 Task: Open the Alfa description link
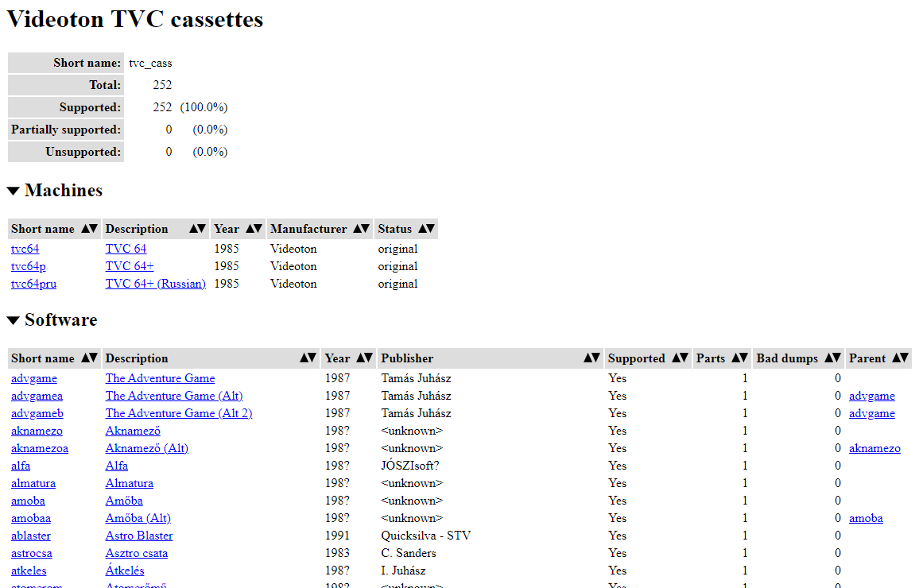pos(117,466)
